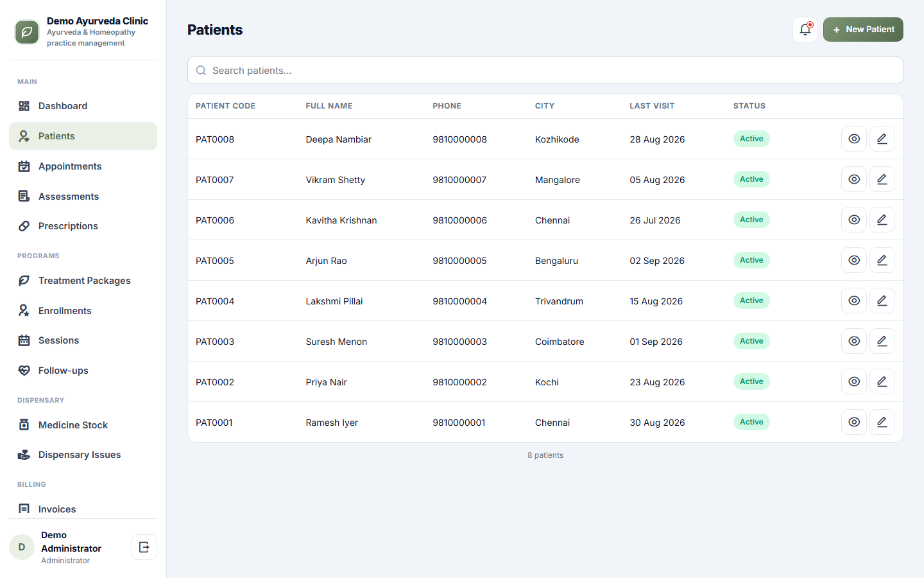Click the name Ramesh Iyer

(332, 423)
